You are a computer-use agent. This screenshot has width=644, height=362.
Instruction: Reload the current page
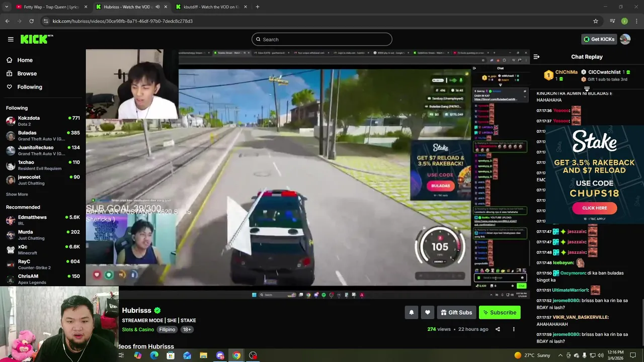[31, 21]
